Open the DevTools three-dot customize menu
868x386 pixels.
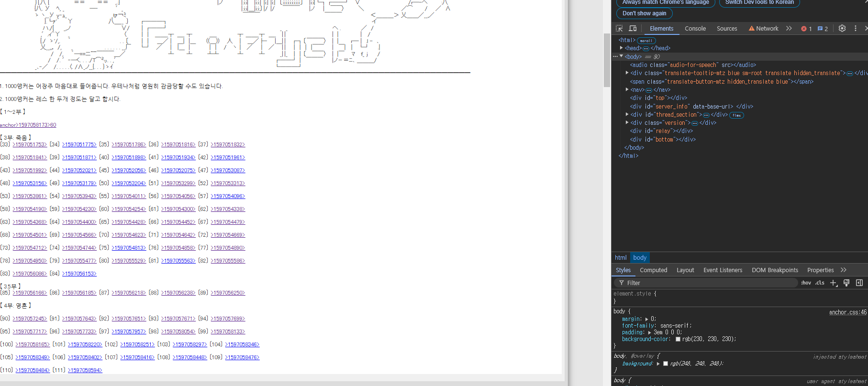point(856,29)
